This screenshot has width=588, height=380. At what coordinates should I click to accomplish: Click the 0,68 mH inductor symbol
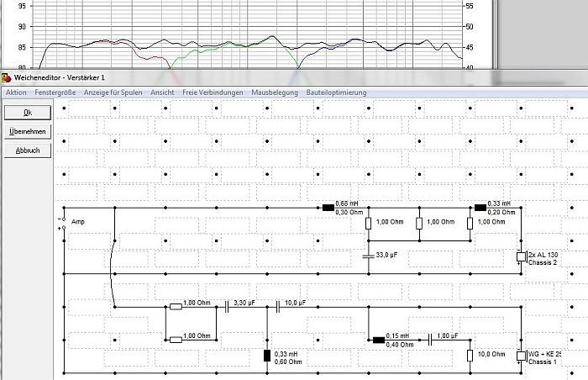tap(328, 208)
